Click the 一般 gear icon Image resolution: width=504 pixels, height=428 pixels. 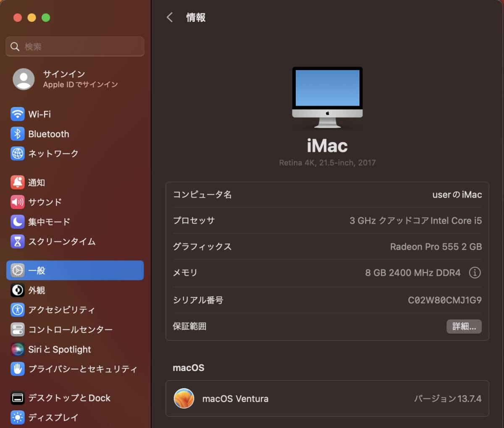tap(18, 270)
